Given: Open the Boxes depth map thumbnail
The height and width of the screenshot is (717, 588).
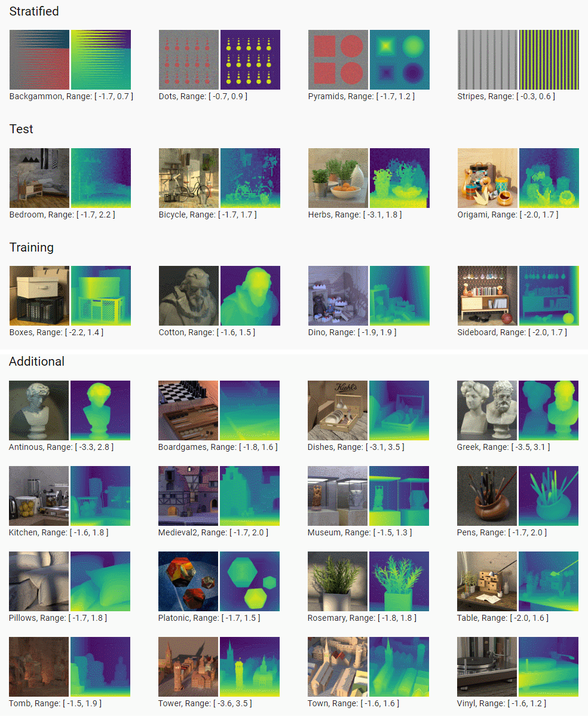Looking at the screenshot, I should 101,296.
